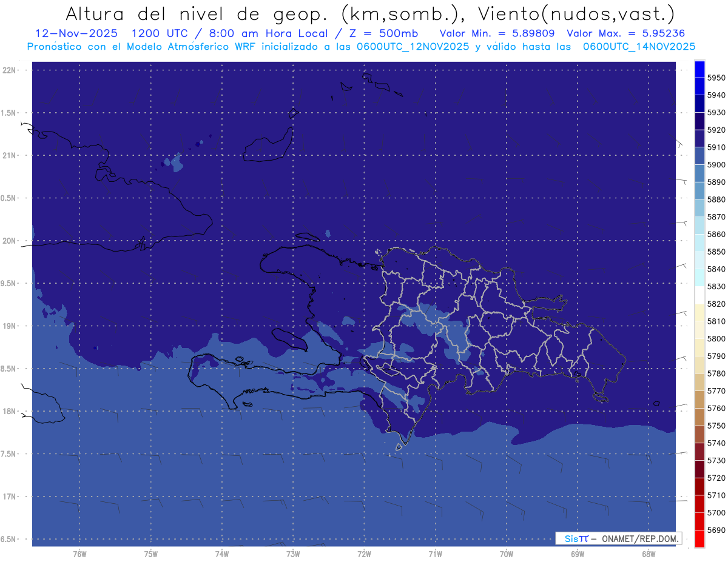Click the "1200 UTC" time text
Viewport: 728px width, 562px height.
(x=166, y=33)
